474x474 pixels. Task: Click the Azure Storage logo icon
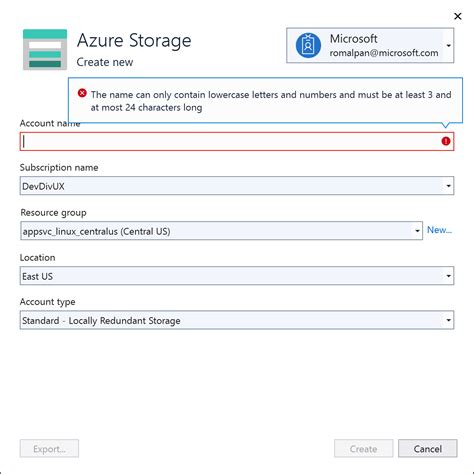point(45,50)
